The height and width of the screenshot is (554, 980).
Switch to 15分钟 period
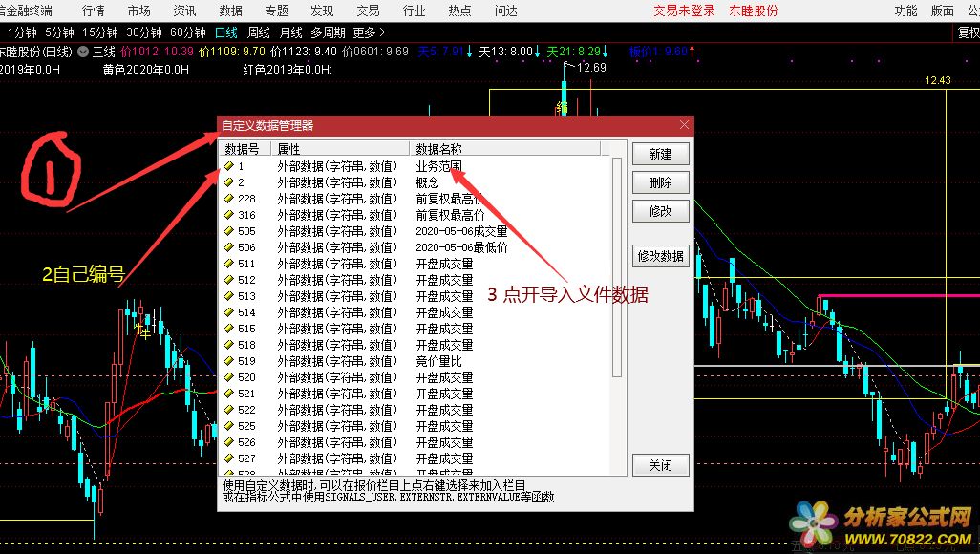(x=100, y=32)
